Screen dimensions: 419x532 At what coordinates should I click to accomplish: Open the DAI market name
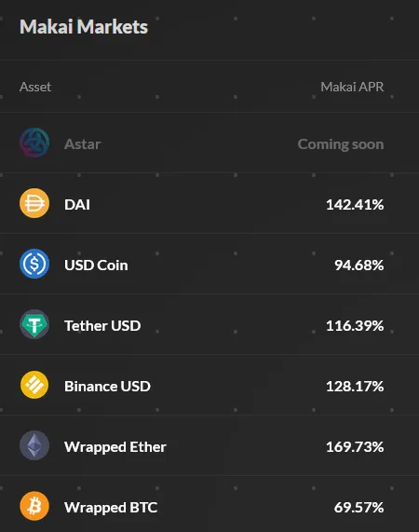click(x=77, y=205)
